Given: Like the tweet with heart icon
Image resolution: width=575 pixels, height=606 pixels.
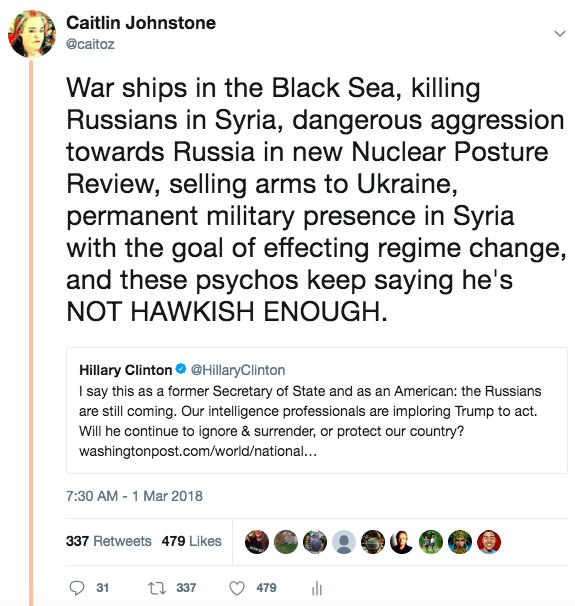Looking at the screenshot, I should [237, 588].
